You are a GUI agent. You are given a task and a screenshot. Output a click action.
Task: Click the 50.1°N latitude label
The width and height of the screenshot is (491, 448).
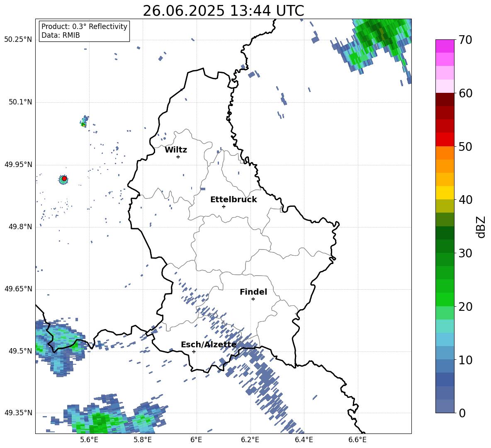(x=20, y=102)
